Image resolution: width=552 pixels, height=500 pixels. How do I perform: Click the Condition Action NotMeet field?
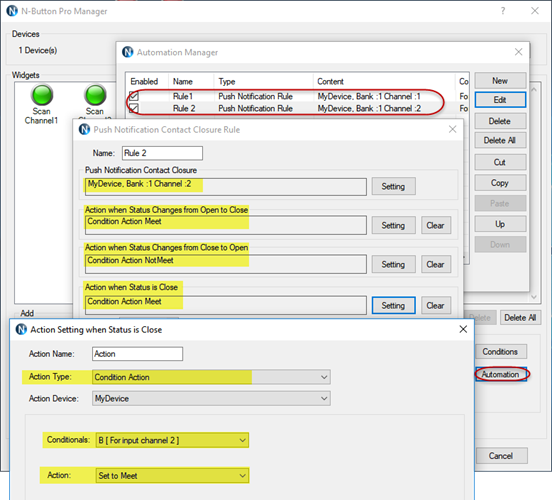225,264
